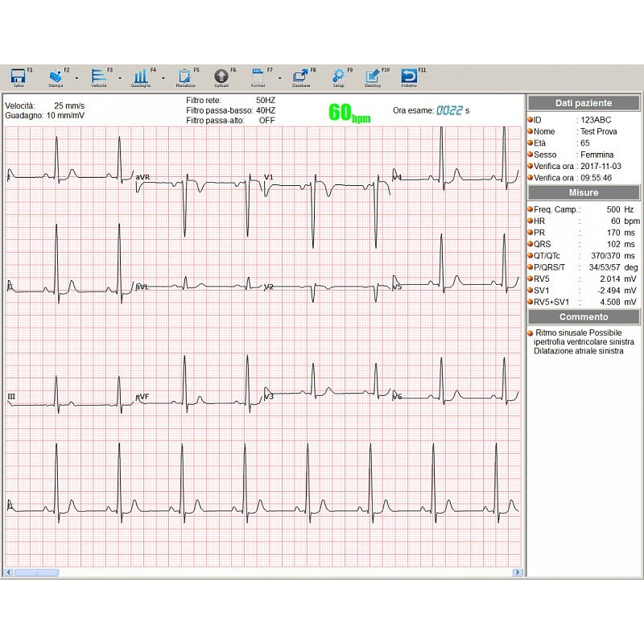This screenshot has height=644, width=644.
Task: Click the Rianalizza re-analyze icon
Action: (184, 74)
